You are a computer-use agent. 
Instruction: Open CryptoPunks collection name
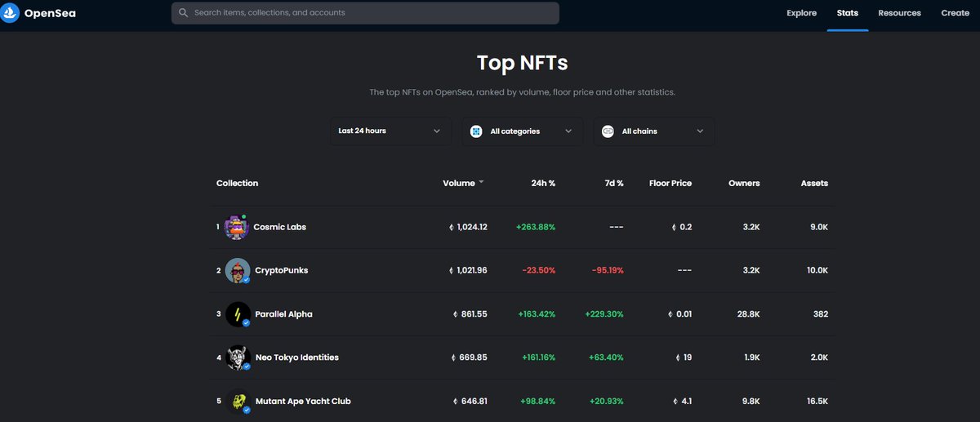282,270
